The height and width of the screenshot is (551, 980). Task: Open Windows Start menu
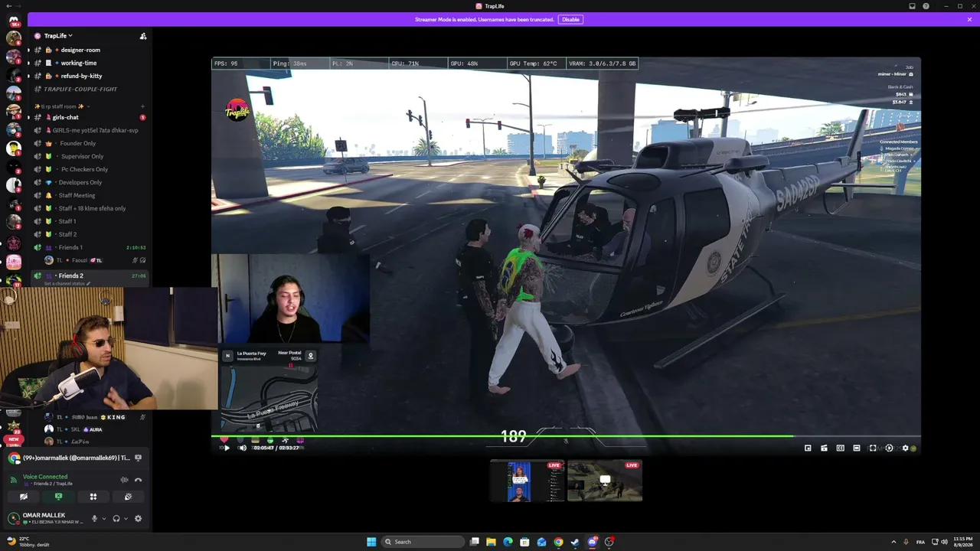[x=371, y=542]
